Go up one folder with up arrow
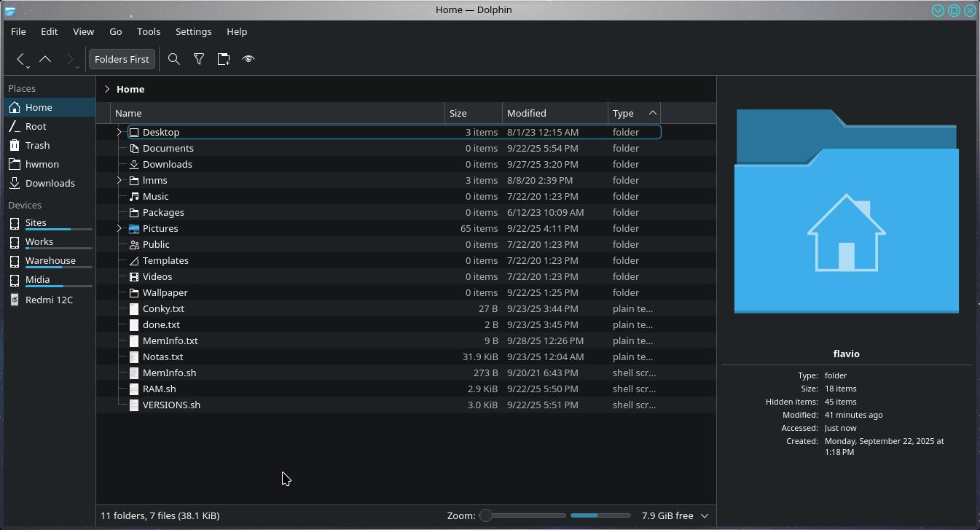This screenshot has height=530, width=980. click(x=45, y=59)
